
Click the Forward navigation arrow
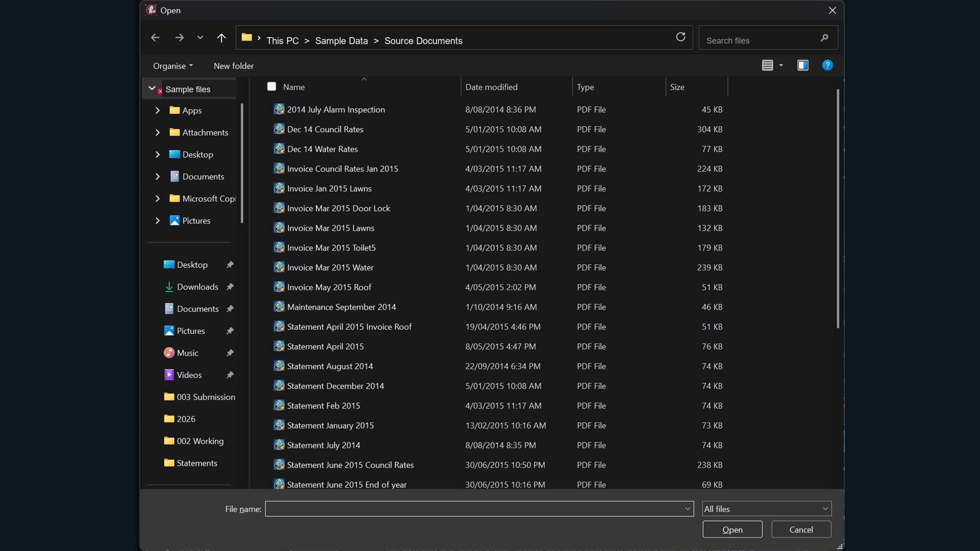pyautogui.click(x=179, y=38)
